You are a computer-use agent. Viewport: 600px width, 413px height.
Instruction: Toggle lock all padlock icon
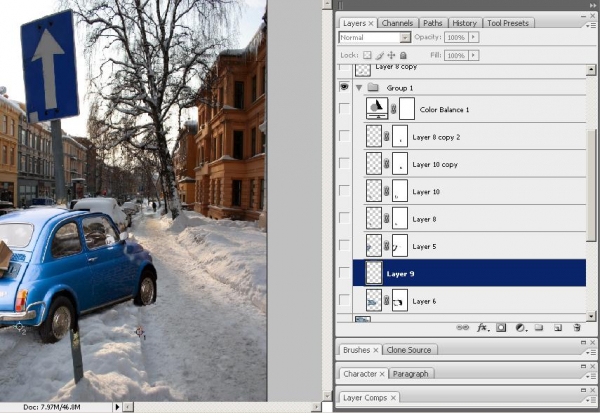[403, 55]
